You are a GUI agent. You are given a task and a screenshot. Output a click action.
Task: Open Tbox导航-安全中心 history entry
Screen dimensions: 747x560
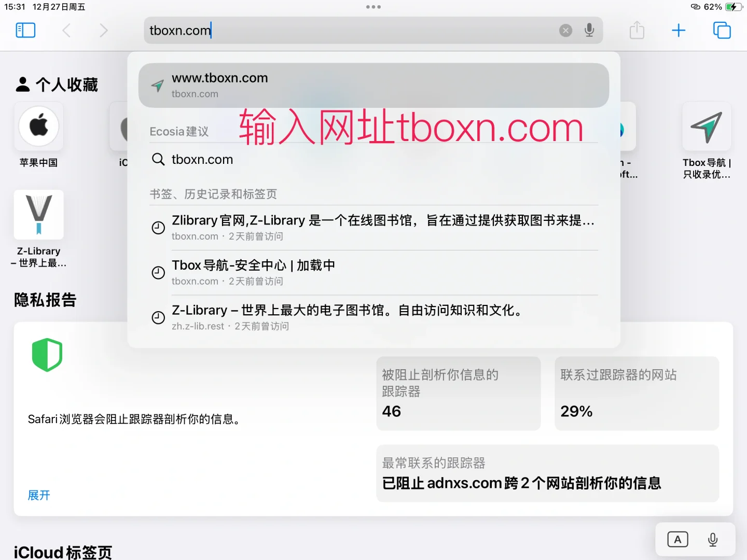tap(374, 272)
